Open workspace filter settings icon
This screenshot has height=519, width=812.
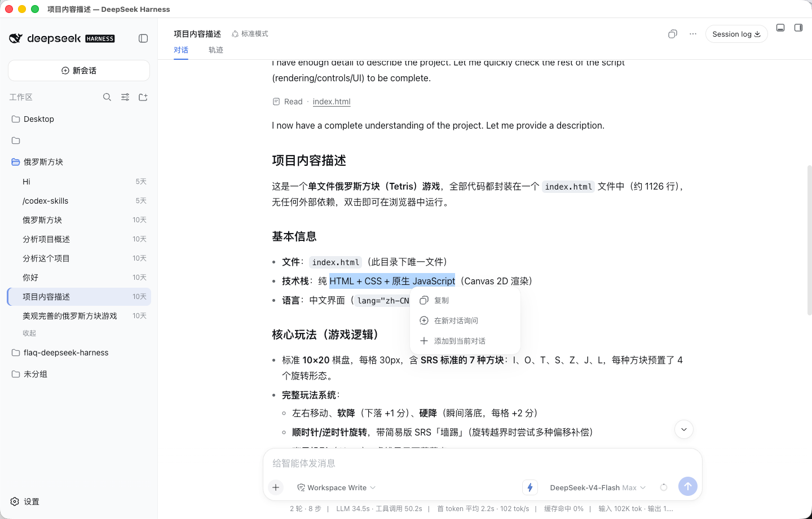(x=125, y=97)
